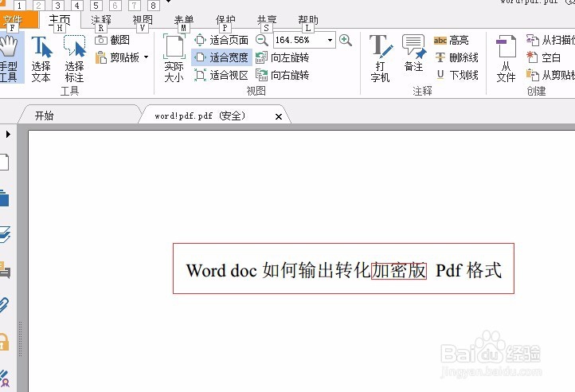
Task: Add a Note comment (备注)
Action: click(413, 53)
